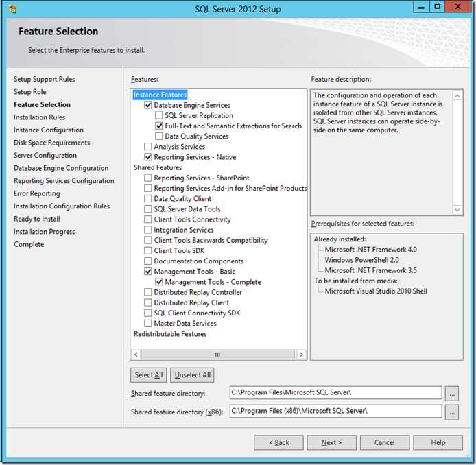The height and width of the screenshot is (465, 476).
Task: Go back with the Back button
Action: coord(278,442)
